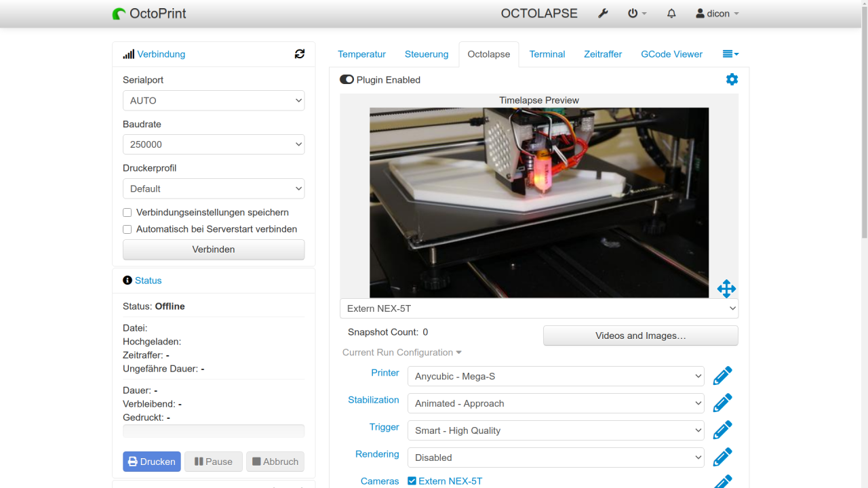This screenshot has height=488, width=868.
Task: Check Verbindungseinstellungen speichern
Action: (127, 212)
